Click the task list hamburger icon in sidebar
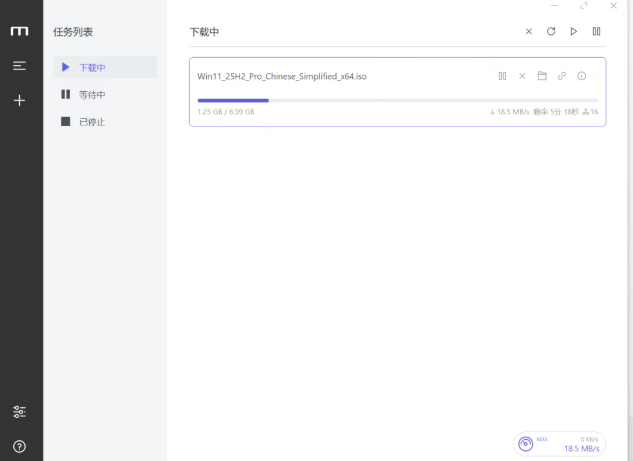633x461 pixels. 19,66
